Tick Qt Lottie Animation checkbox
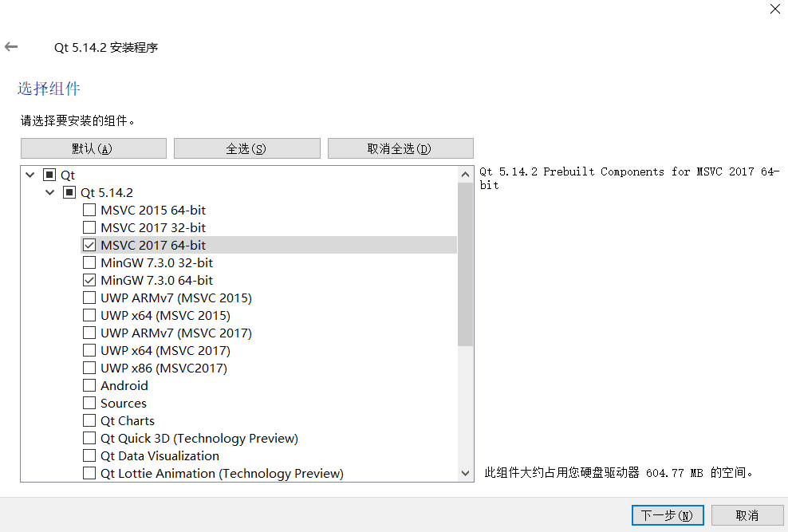The height and width of the screenshot is (532, 788). click(89, 474)
